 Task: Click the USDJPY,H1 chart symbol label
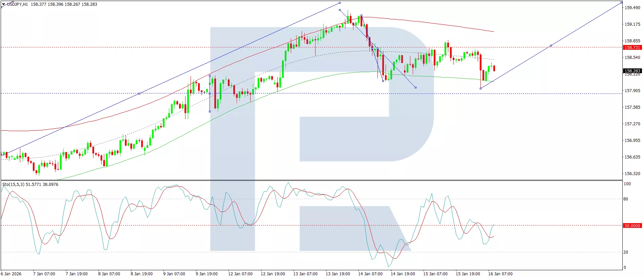pyautogui.click(x=17, y=4)
